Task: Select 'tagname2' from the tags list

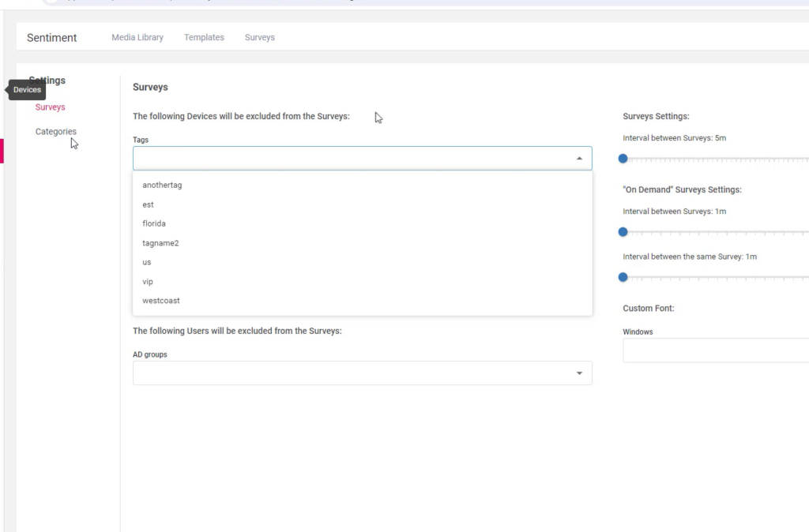Action: click(x=160, y=243)
